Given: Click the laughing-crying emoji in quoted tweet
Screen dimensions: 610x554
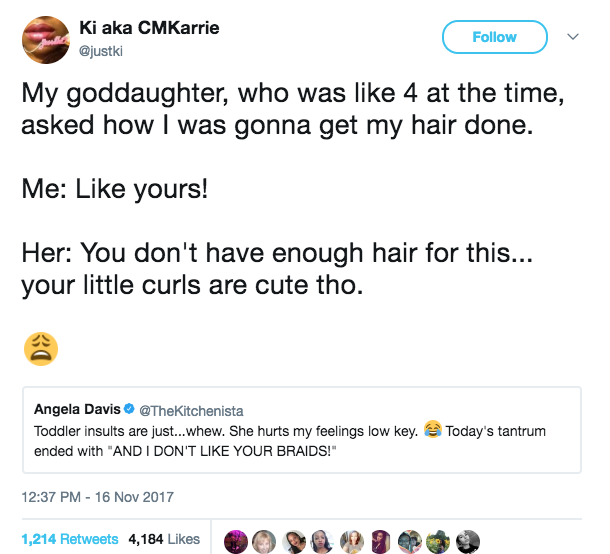Looking at the screenshot, I should [x=433, y=430].
